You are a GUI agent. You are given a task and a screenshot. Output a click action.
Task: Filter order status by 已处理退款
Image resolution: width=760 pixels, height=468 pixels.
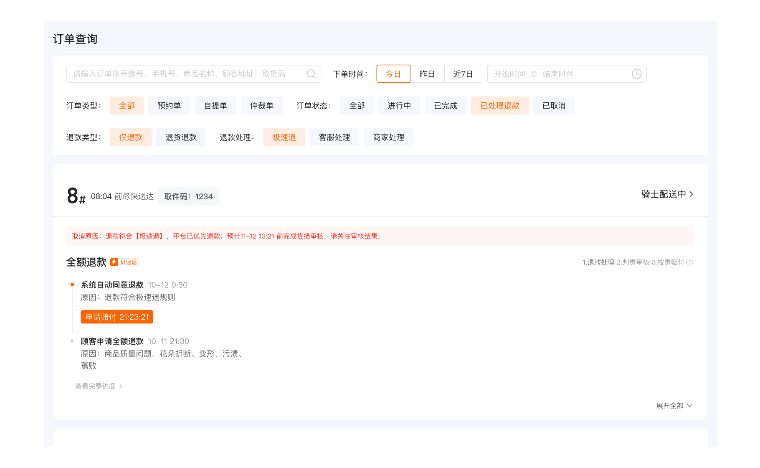click(x=500, y=105)
